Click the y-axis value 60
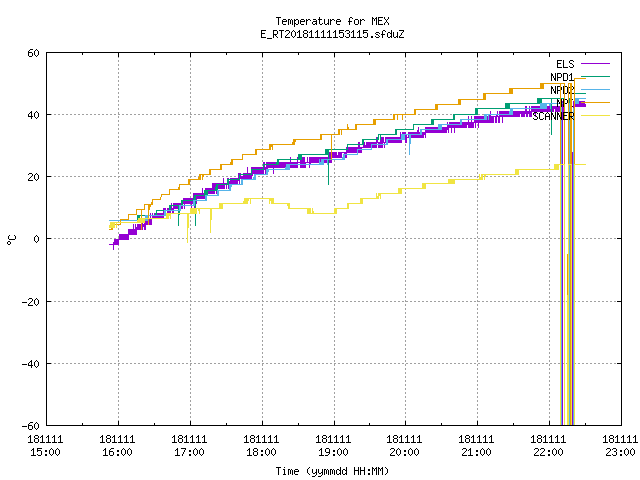The height and width of the screenshot is (480, 640). (33, 53)
